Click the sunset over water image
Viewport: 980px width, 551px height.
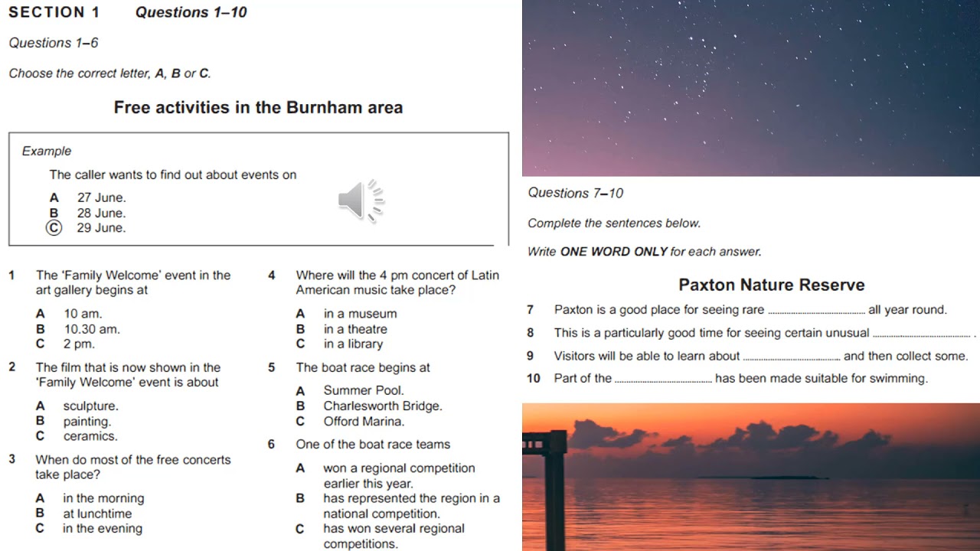pyautogui.click(x=751, y=477)
